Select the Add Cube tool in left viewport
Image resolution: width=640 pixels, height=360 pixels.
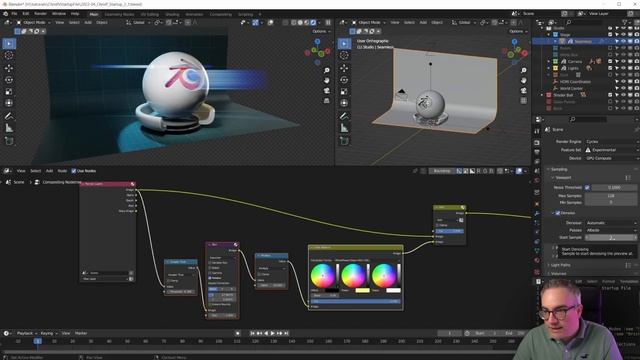click(x=9, y=141)
